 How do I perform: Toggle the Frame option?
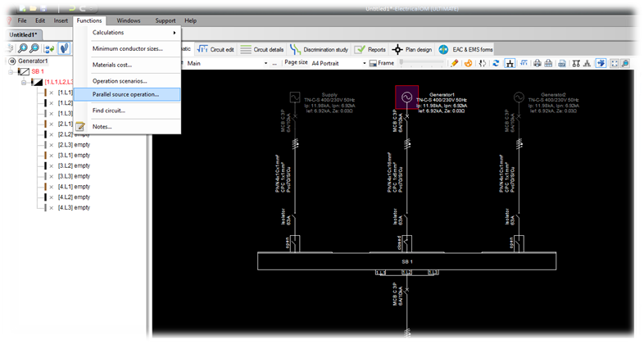pyautogui.click(x=382, y=63)
